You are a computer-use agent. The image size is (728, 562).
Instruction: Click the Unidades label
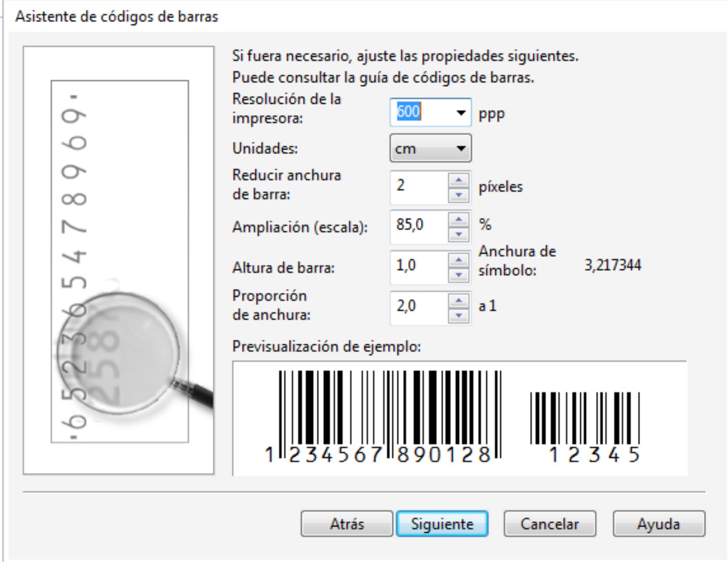(x=265, y=148)
